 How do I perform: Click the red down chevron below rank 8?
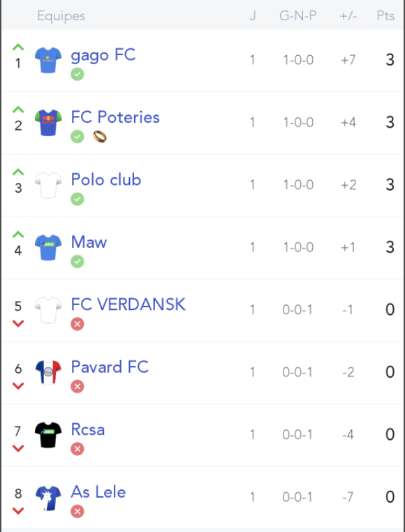tap(18, 510)
